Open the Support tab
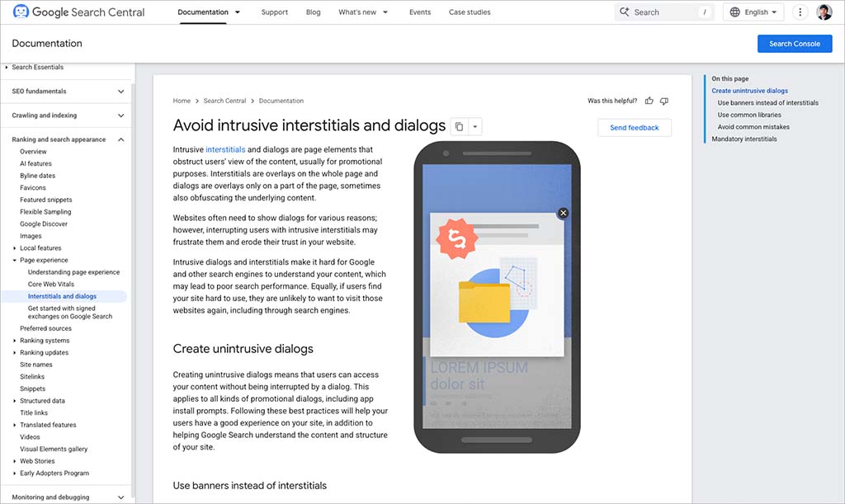 pos(274,12)
